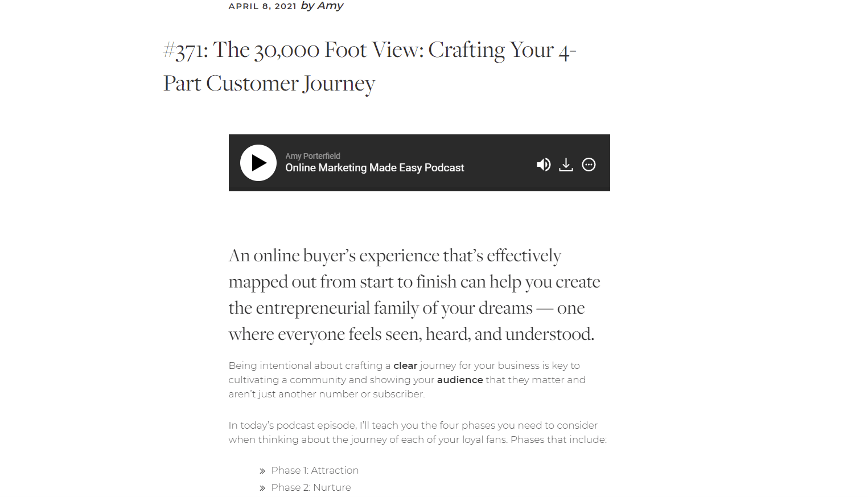Select the Phase 1: Attraction list item
The height and width of the screenshot is (497, 868).
pos(315,470)
